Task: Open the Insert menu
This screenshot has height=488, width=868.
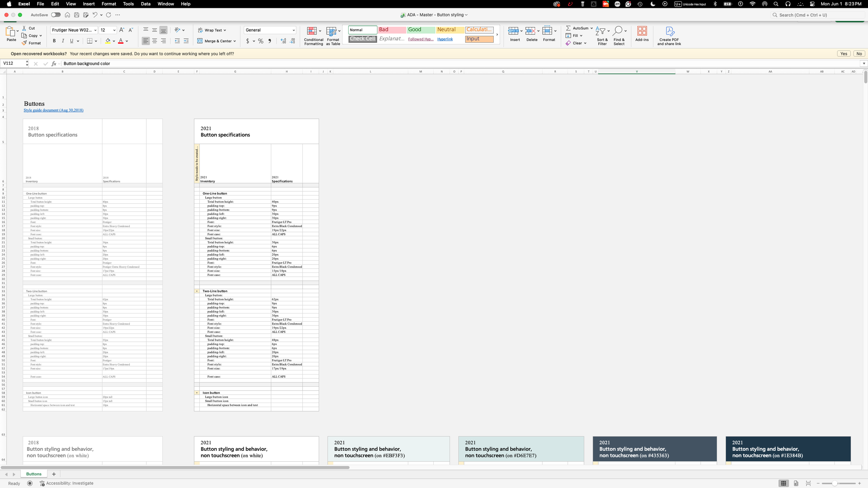Action: pyautogui.click(x=89, y=4)
